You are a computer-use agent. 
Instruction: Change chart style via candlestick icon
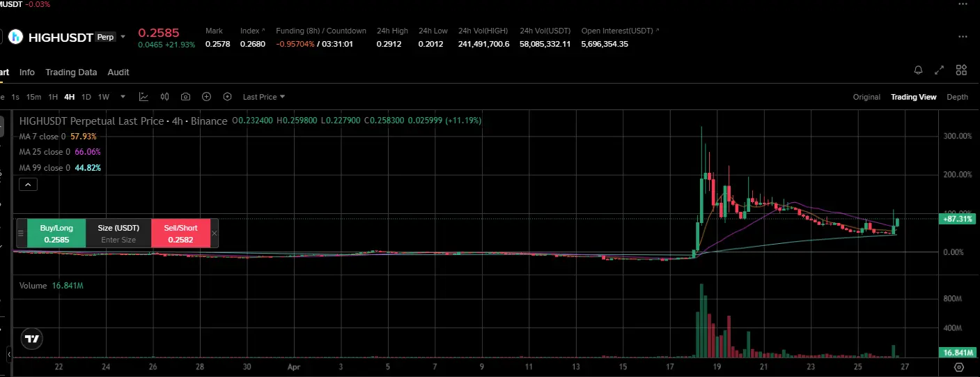click(x=165, y=97)
